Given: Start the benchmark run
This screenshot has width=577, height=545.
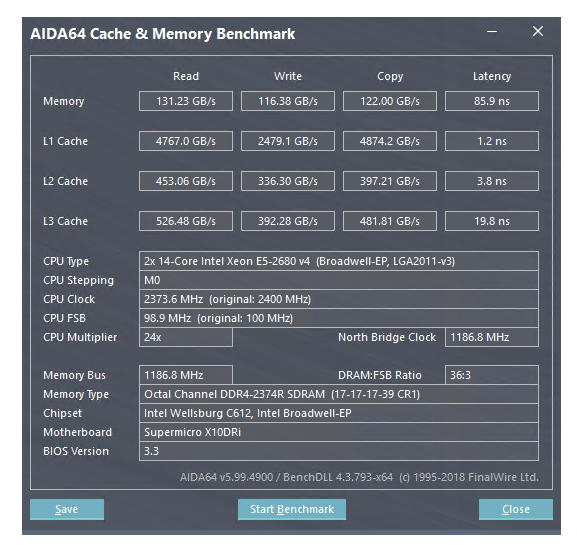Looking at the screenshot, I should (x=292, y=509).
